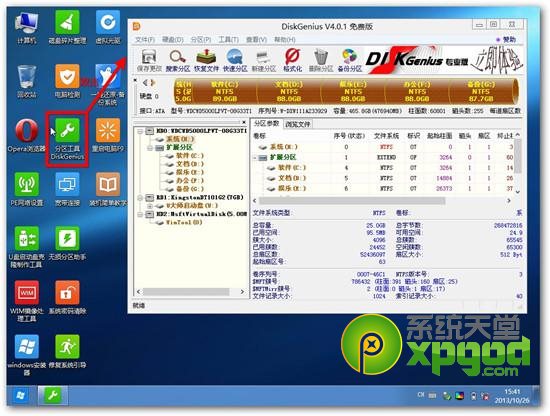This screenshot has height=416, width=550.
Task: Open the 系统密码清除 desktop icon
Action: [x=67, y=297]
